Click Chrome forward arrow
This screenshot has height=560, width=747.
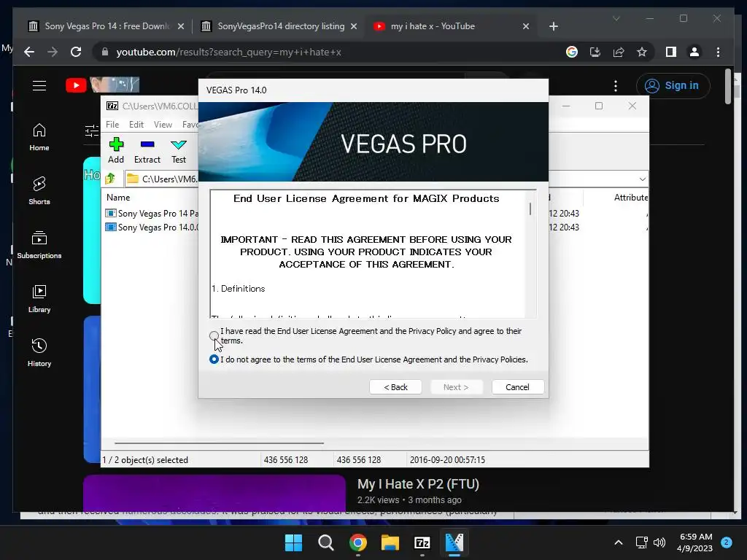click(x=53, y=52)
